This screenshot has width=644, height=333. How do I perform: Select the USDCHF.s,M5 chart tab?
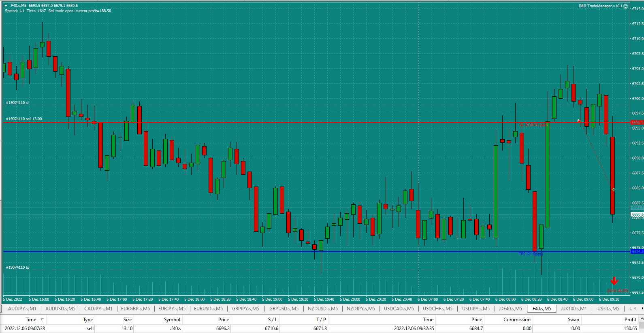point(437,309)
